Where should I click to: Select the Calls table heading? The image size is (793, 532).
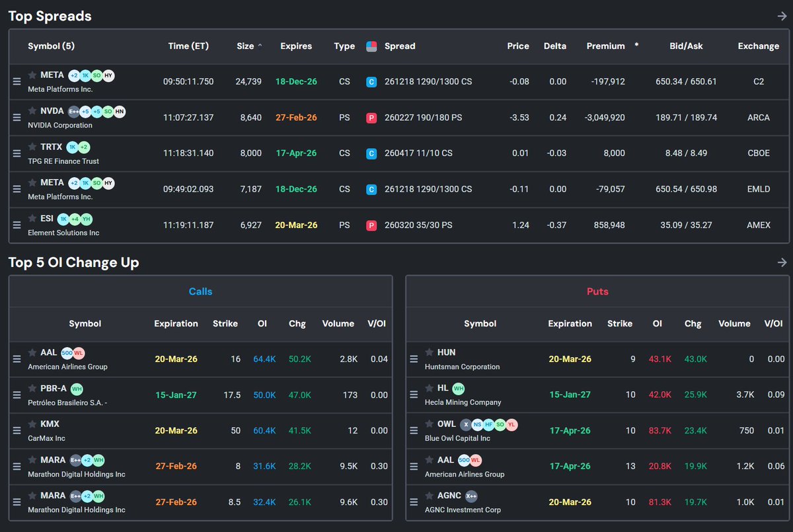point(200,291)
